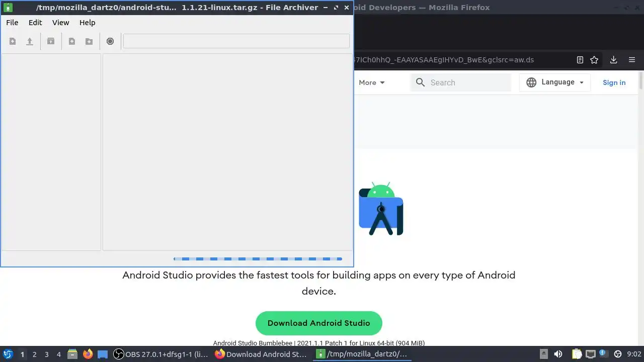The height and width of the screenshot is (362, 644).
Task: Open the clipboard manager tray icon
Action: tap(577, 354)
